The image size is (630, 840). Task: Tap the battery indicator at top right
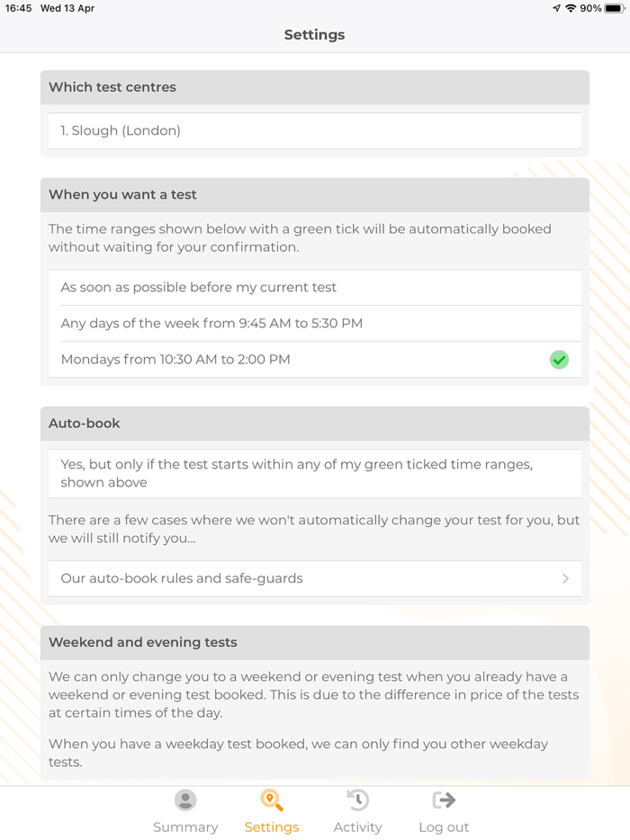click(x=614, y=8)
